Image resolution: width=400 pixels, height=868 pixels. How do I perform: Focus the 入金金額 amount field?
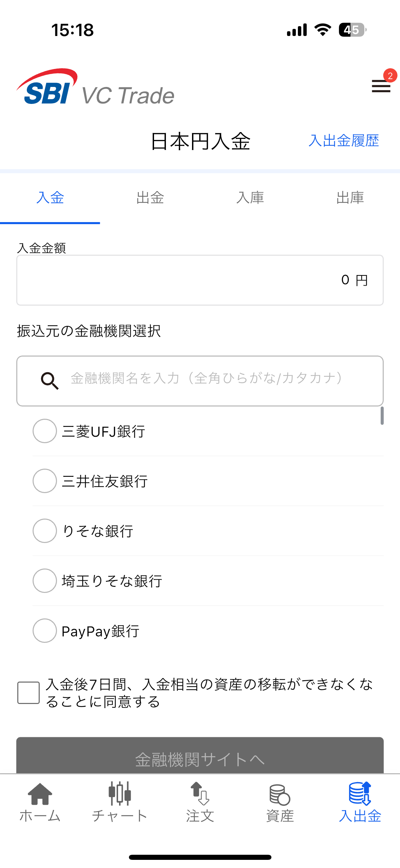tap(200, 280)
